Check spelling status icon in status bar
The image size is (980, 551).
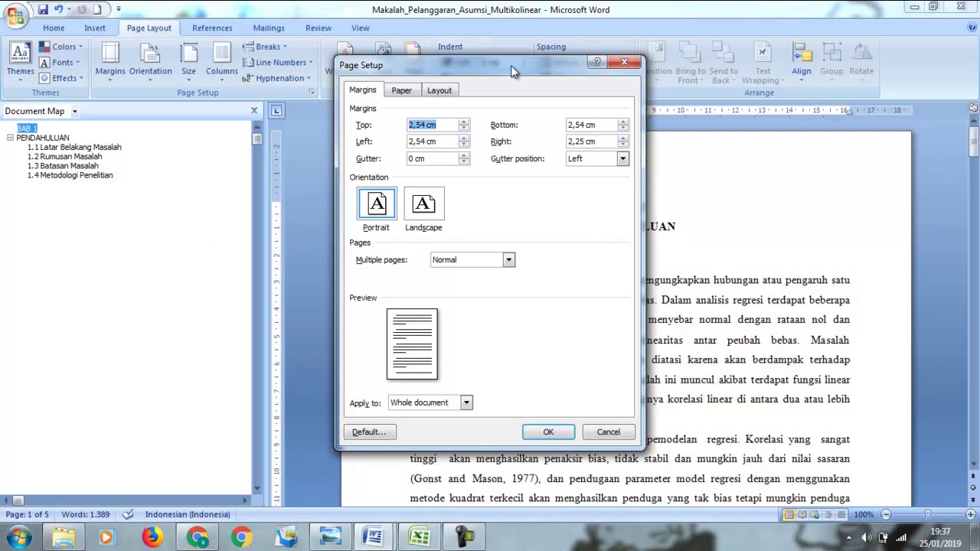point(128,514)
